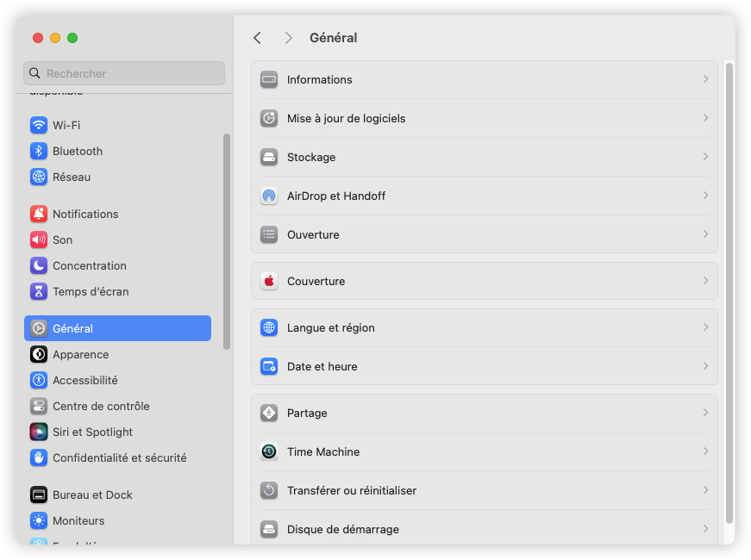Click the Wi-Fi icon in sidebar

pyautogui.click(x=39, y=126)
